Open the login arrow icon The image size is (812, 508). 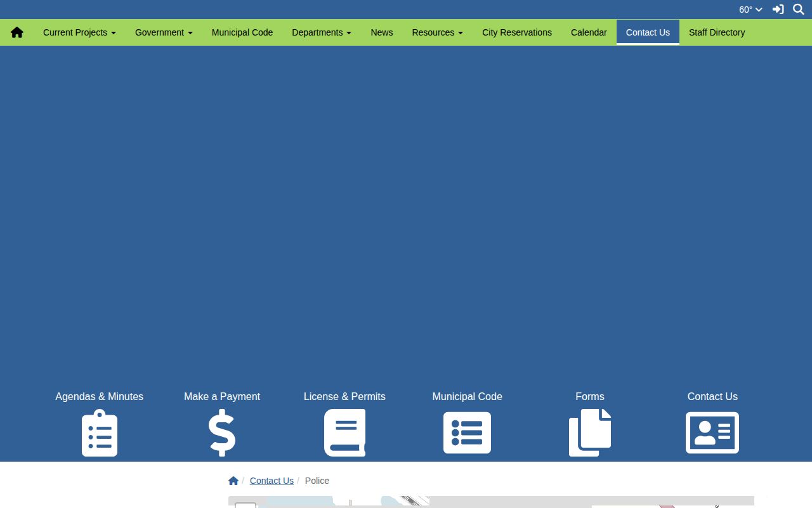click(x=778, y=10)
